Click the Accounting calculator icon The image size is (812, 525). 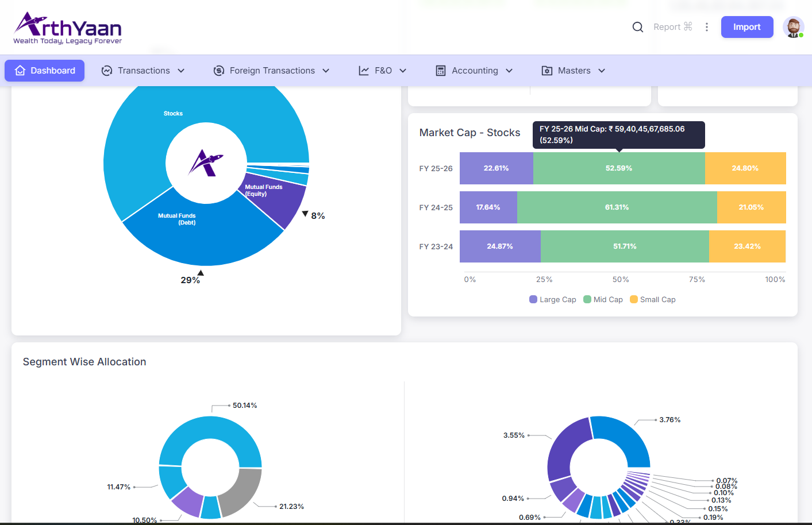click(441, 71)
